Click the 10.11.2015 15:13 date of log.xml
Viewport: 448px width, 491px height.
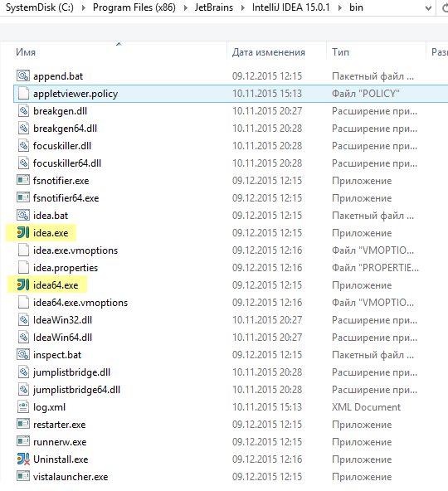[267, 407]
